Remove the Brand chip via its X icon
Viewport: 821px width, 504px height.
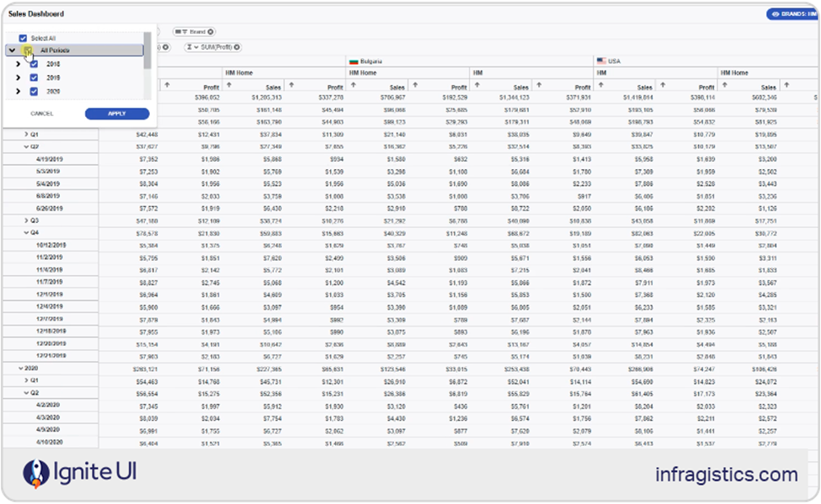coord(211,31)
